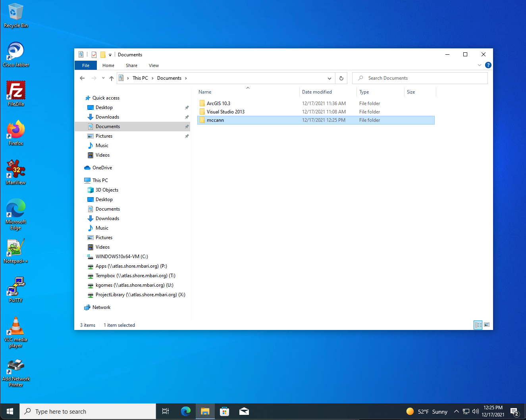
Task: Open Task View on the taskbar
Action: click(166, 412)
